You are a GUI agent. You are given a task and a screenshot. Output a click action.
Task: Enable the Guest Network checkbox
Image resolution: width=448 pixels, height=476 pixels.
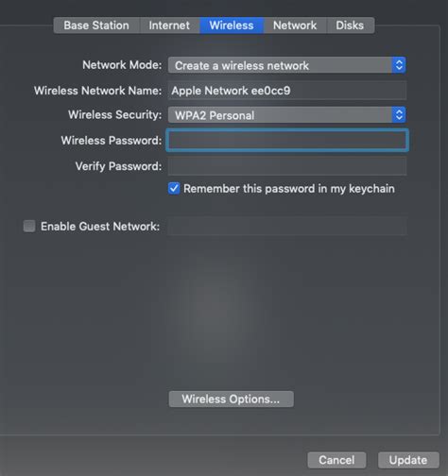pyautogui.click(x=29, y=226)
